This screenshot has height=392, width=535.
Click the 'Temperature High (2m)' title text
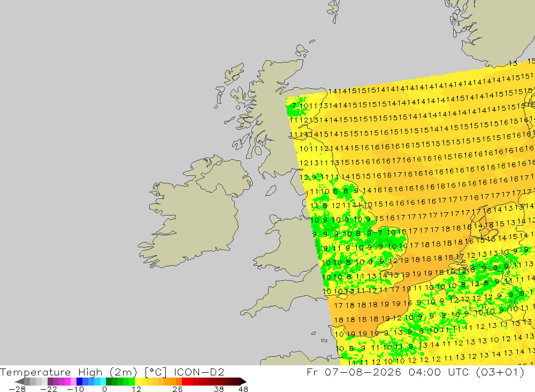68,372
